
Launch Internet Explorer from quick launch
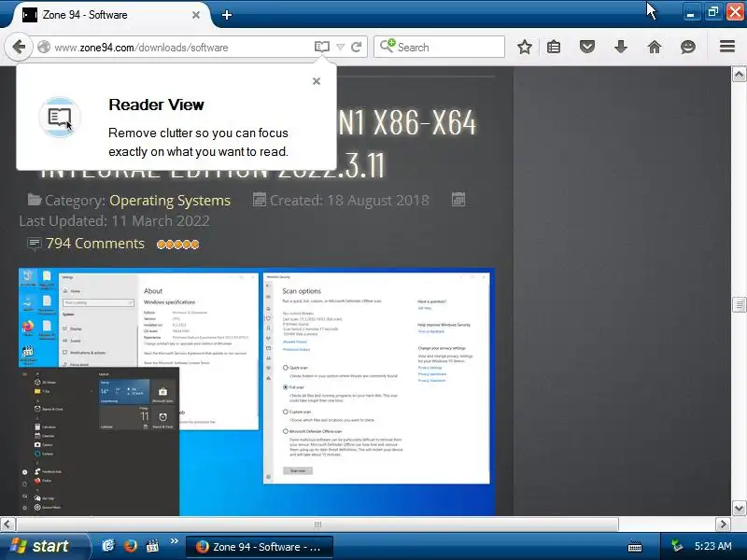[108, 545]
